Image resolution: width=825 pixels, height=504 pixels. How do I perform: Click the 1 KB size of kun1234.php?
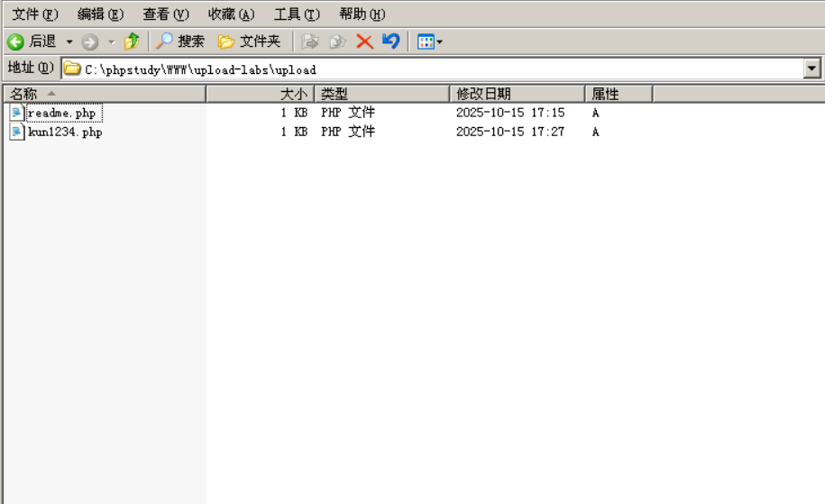pyautogui.click(x=294, y=132)
